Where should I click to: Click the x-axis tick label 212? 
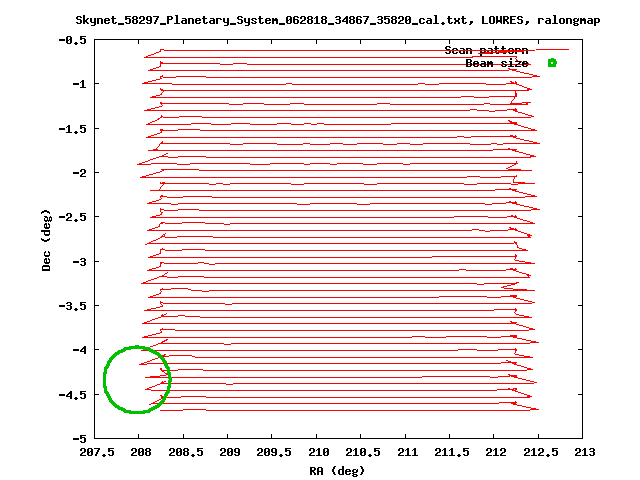point(494,452)
